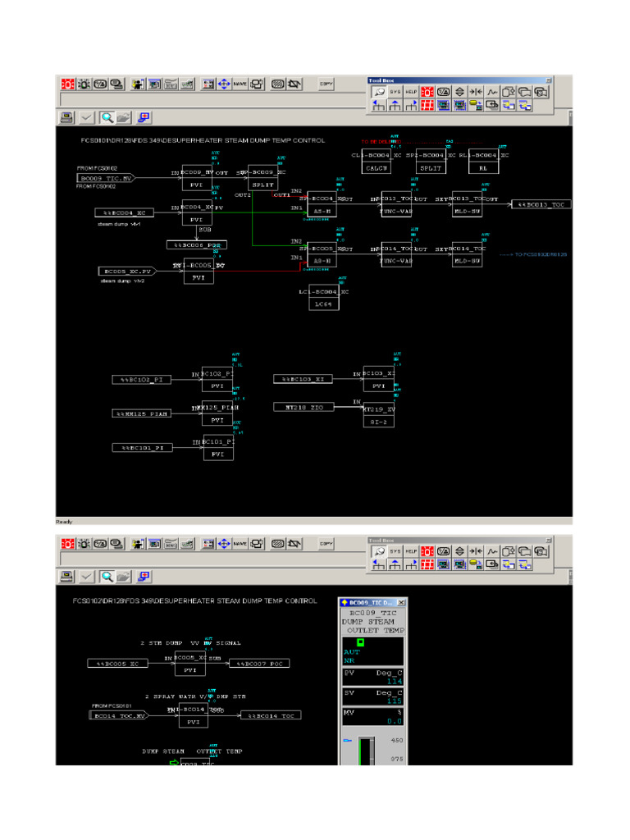Click COPY button in FCS0101 window toolbar

tap(326, 84)
